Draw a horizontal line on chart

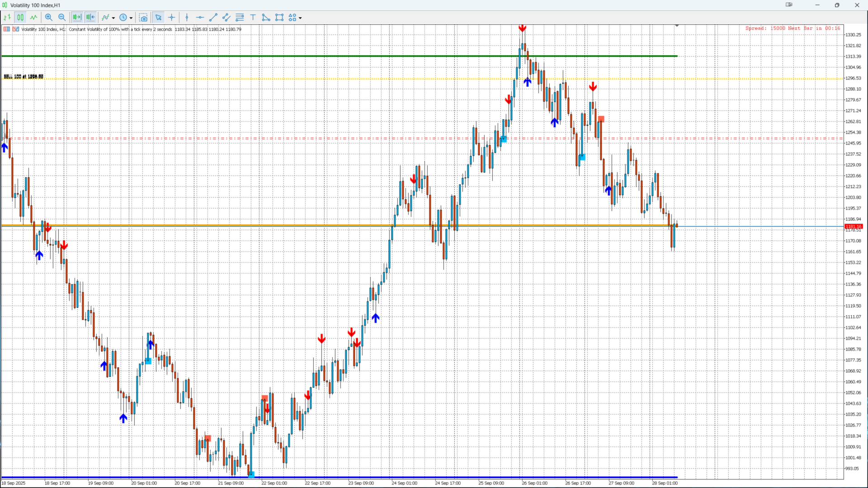(200, 18)
